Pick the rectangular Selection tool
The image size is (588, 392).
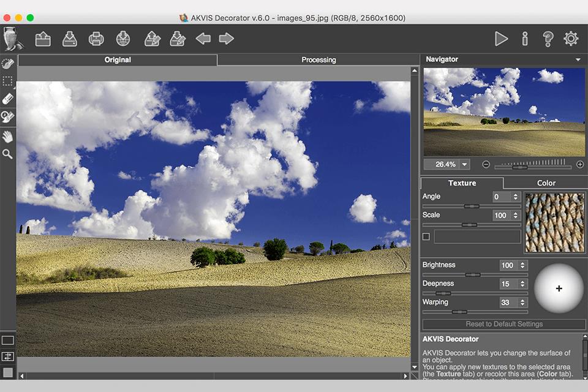click(x=7, y=81)
